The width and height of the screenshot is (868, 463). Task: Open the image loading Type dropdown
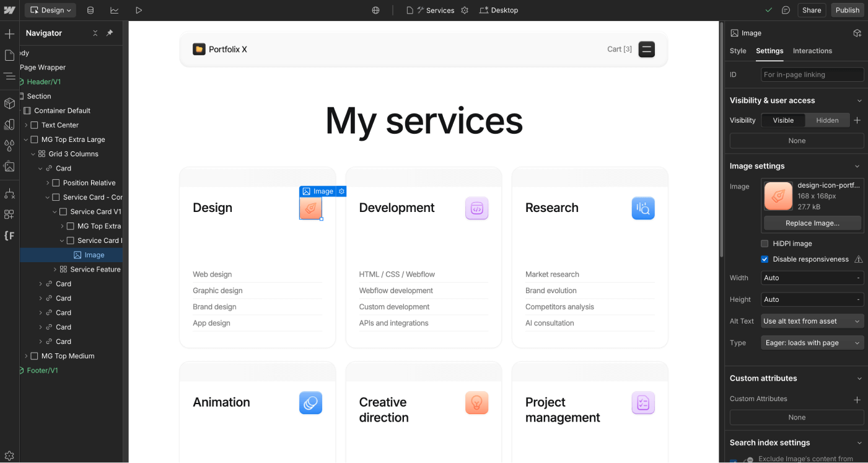pyautogui.click(x=812, y=342)
